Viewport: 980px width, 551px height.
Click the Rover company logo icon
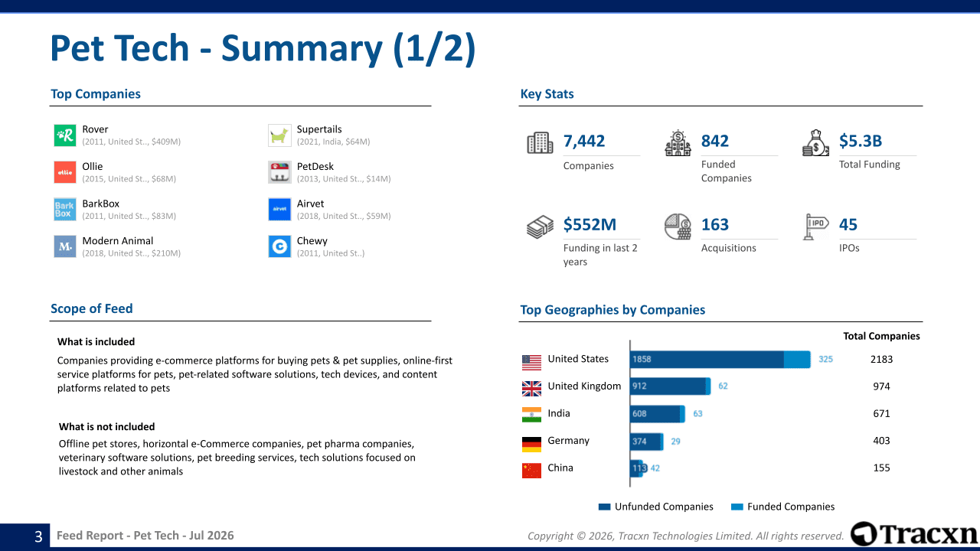pyautogui.click(x=65, y=135)
